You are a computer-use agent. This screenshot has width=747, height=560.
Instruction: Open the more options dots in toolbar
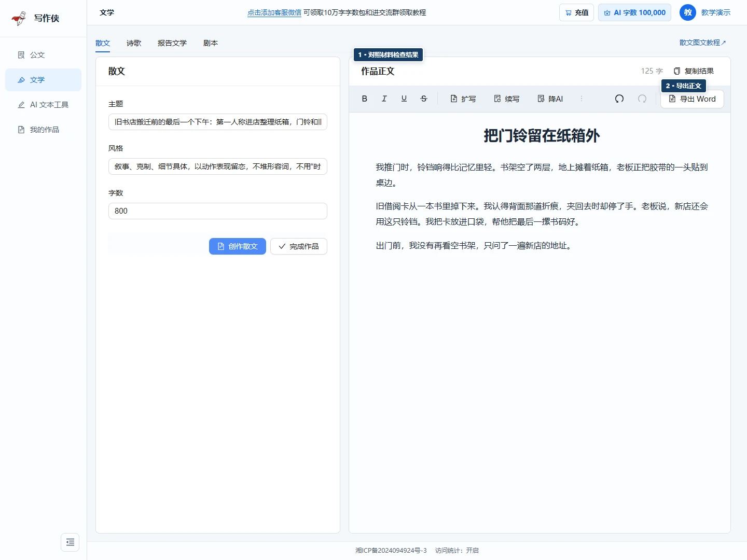[582, 99]
